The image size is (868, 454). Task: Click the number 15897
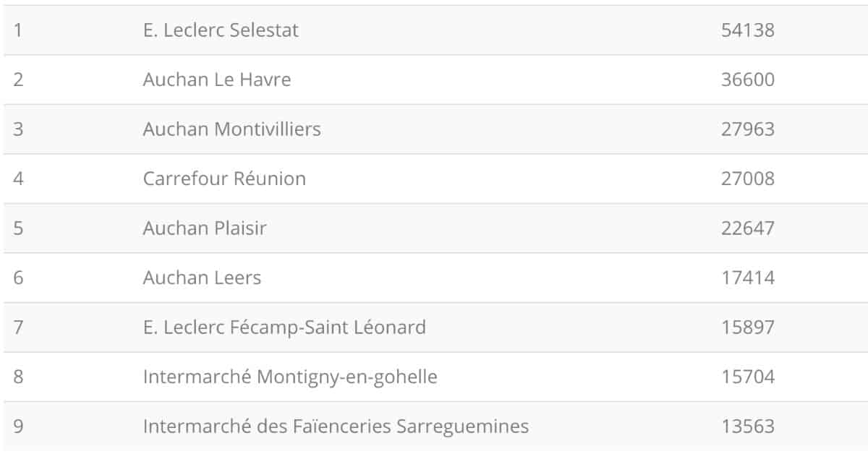[x=748, y=327]
